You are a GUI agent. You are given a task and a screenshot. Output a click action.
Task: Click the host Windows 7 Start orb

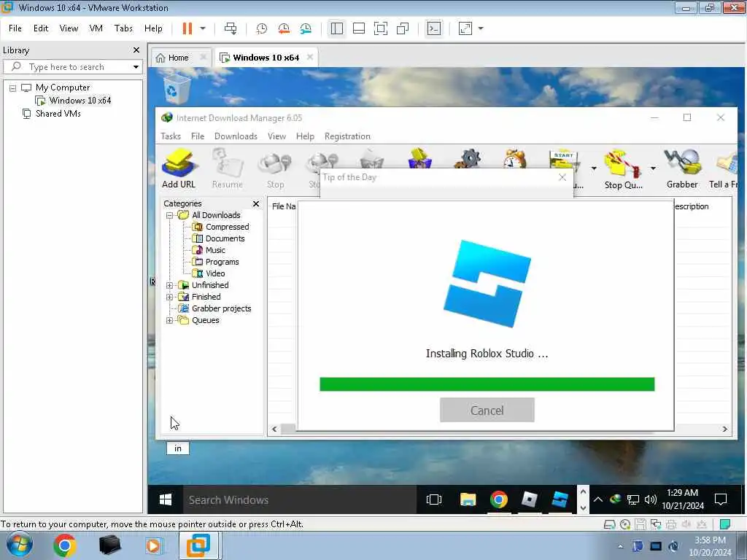(x=19, y=545)
